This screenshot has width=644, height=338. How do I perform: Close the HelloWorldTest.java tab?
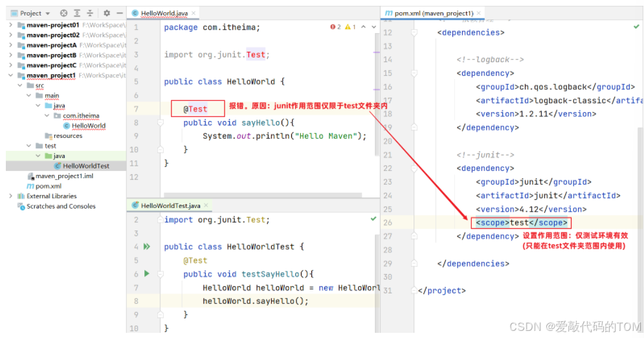click(x=206, y=205)
